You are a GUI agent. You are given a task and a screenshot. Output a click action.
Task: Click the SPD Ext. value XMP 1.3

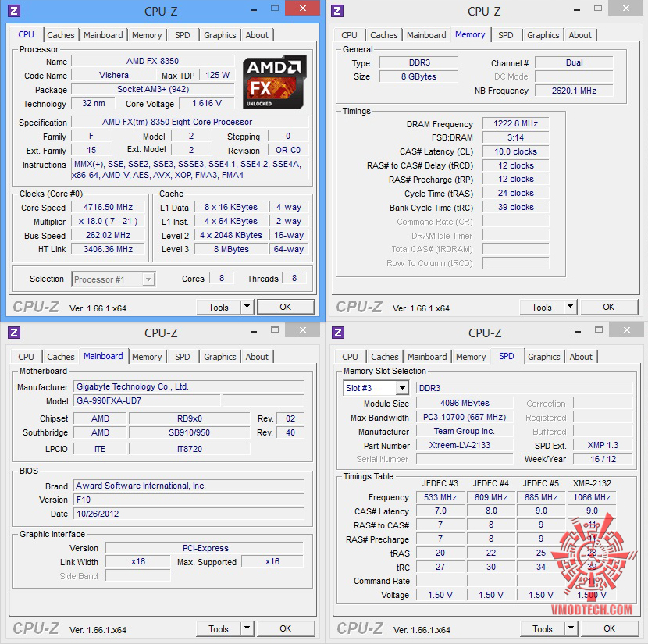pos(603,445)
